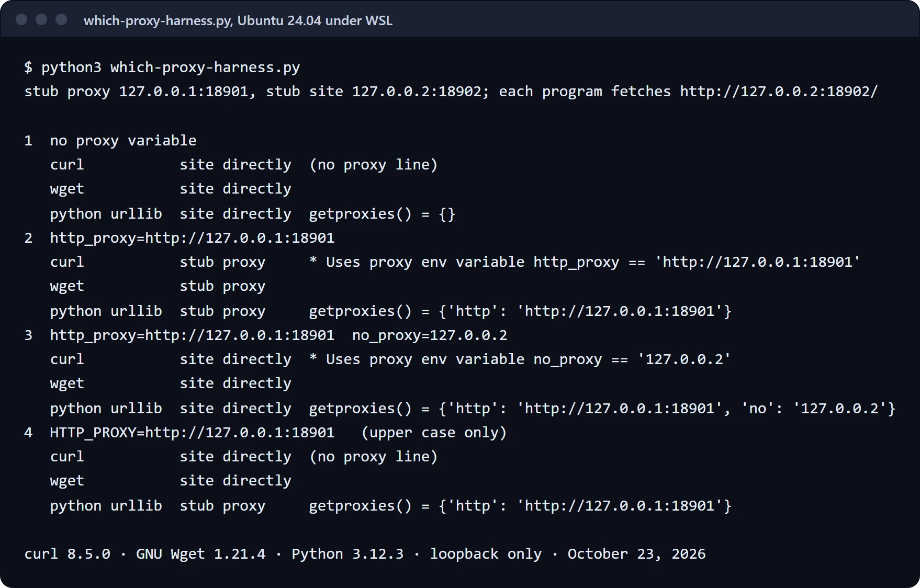Click the footer text 'loopback only'
Screen dimensions: 920x588
486,554
